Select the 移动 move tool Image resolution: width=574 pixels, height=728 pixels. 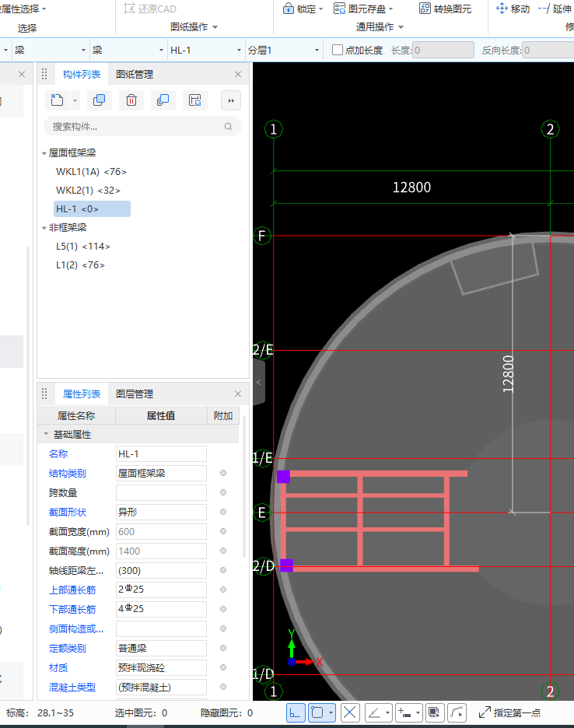tap(513, 9)
